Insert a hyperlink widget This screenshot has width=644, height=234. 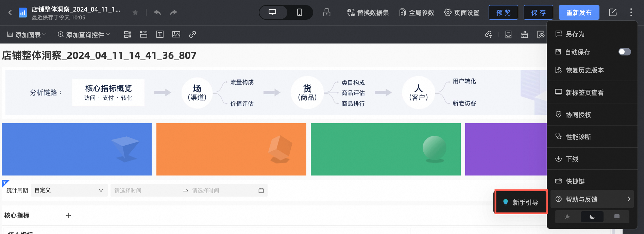click(192, 34)
